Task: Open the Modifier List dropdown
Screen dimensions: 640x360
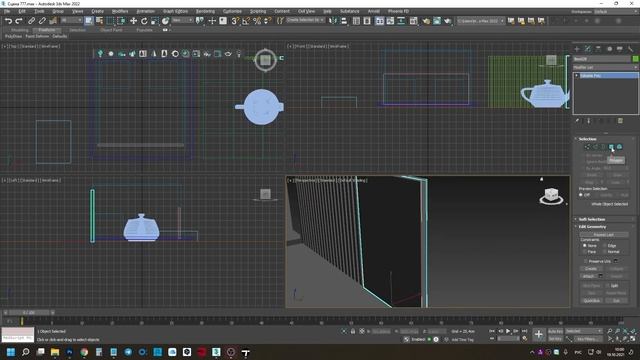Action: click(x=606, y=67)
